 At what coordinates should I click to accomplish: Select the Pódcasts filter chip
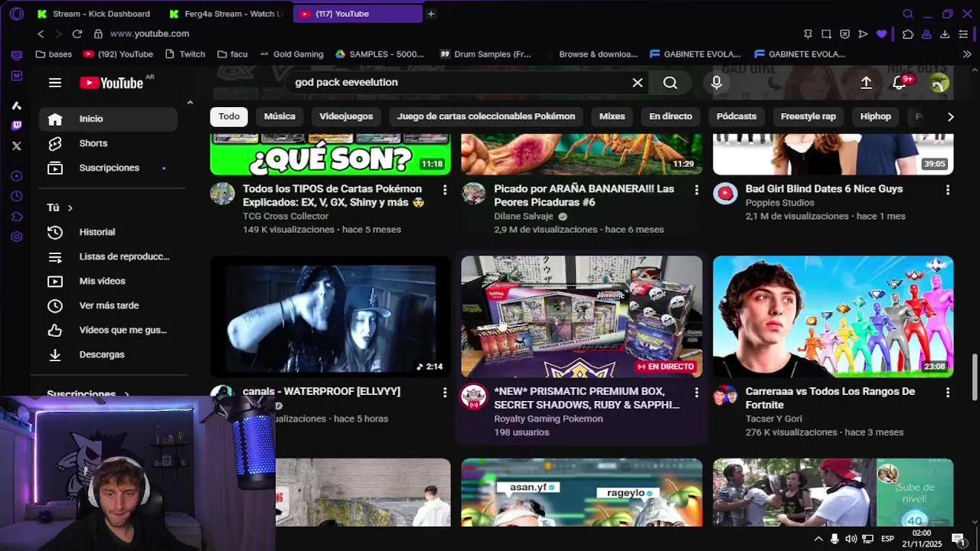click(737, 116)
